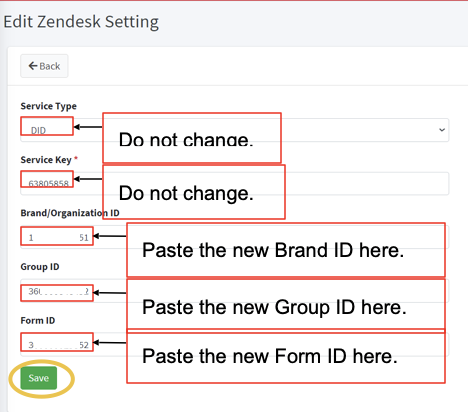The width and height of the screenshot is (468, 412).
Task: Click the Service Key input field
Action: (235, 184)
